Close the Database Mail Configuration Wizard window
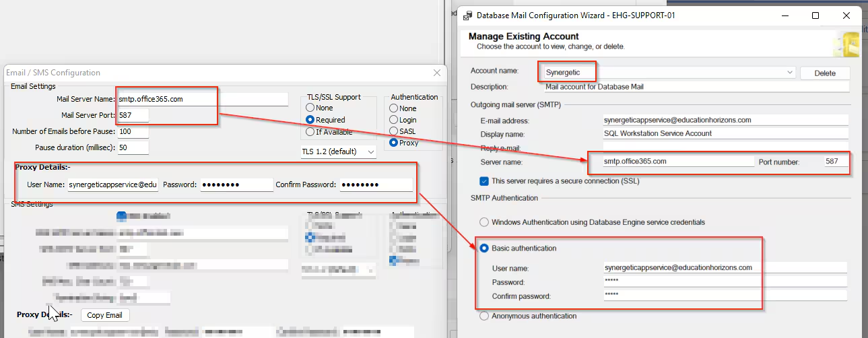This screenshot has height=338, width=868. 846,15
